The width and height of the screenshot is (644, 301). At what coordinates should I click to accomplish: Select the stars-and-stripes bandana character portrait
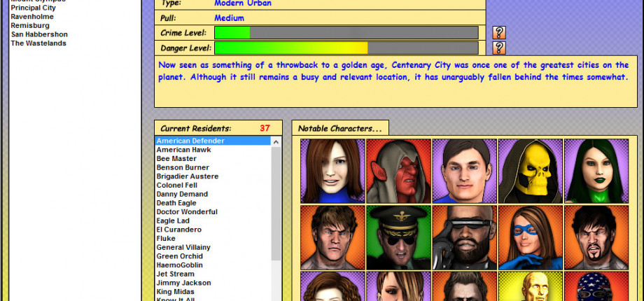596,286
